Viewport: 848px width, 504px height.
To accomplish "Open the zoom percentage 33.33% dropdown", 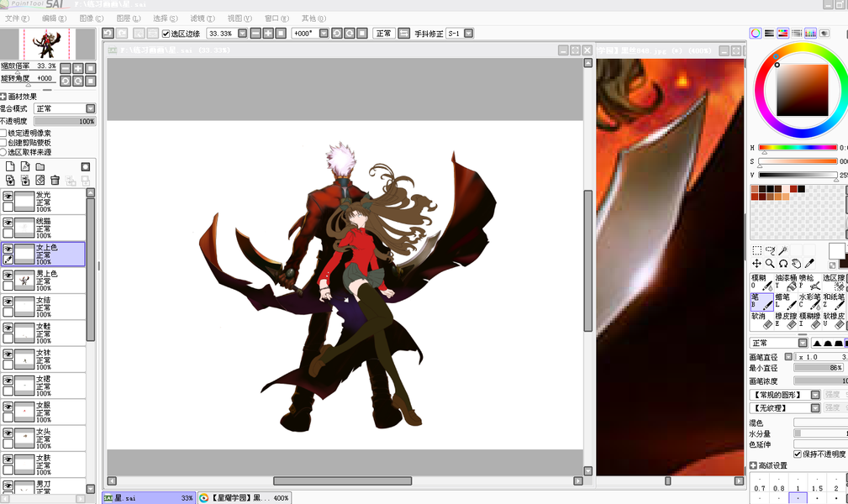I will click(243, 33).
